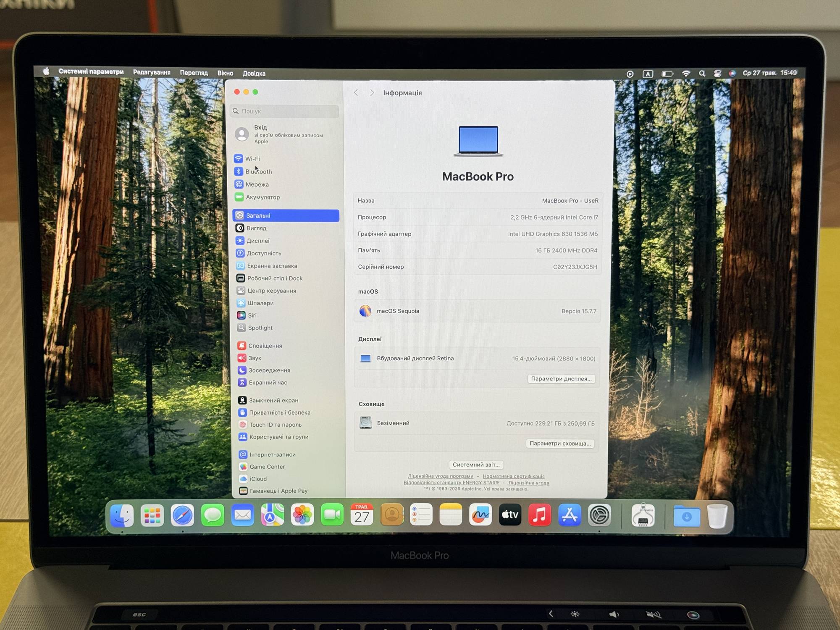The image size is (840, 630).
Task: Open Параметри дисплея button
Action: pos(561,379)
